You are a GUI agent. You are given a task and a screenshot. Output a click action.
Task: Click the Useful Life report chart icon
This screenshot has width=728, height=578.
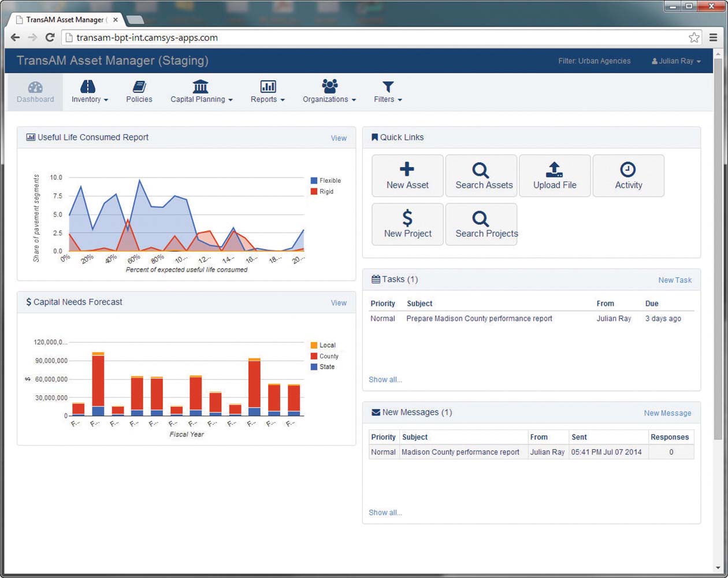(x=31, y=138)
